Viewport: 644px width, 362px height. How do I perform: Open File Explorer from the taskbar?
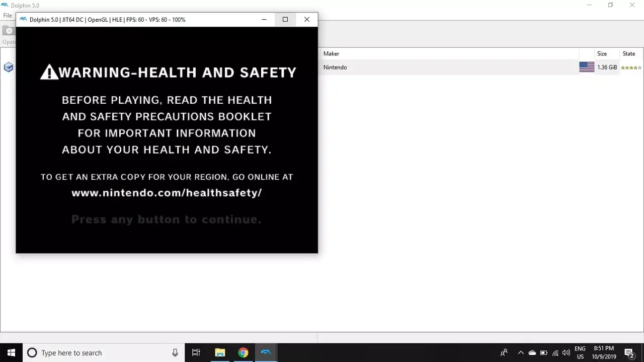(x=220, y=352)
